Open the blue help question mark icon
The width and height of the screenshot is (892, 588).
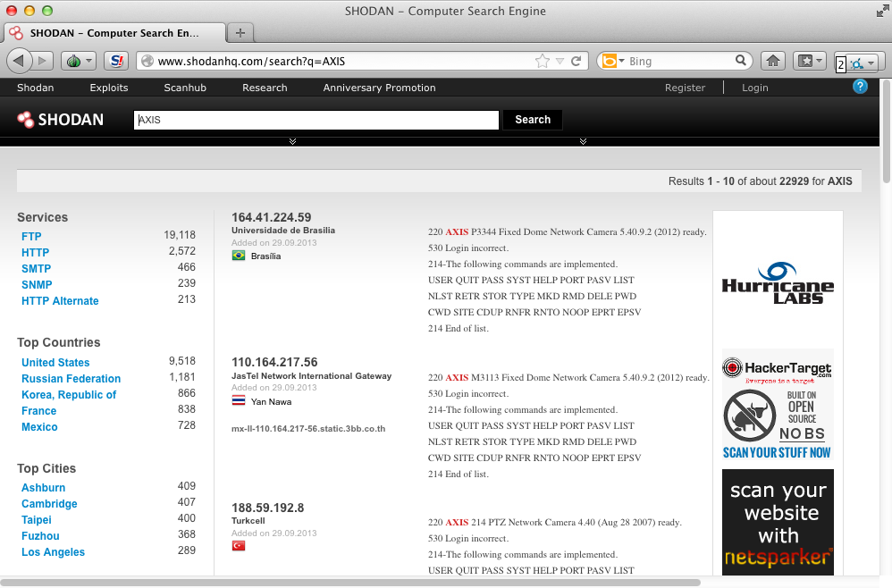860,87
